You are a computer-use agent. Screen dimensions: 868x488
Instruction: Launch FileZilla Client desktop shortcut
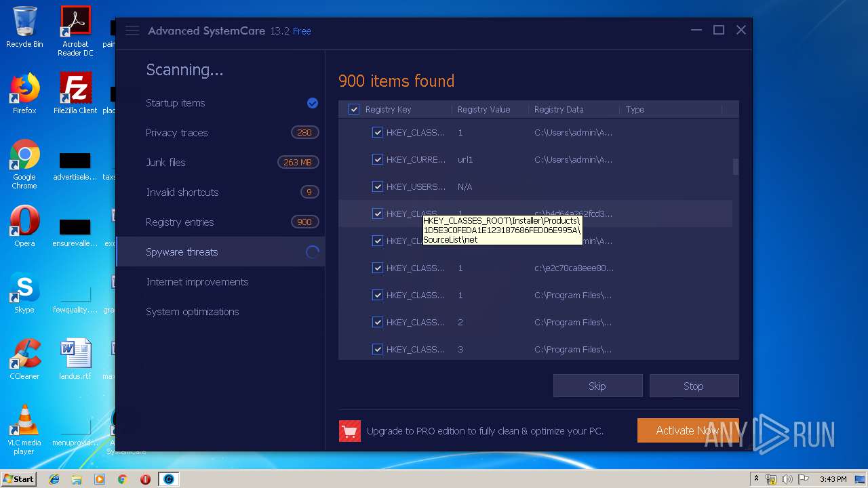coord(75,94)
